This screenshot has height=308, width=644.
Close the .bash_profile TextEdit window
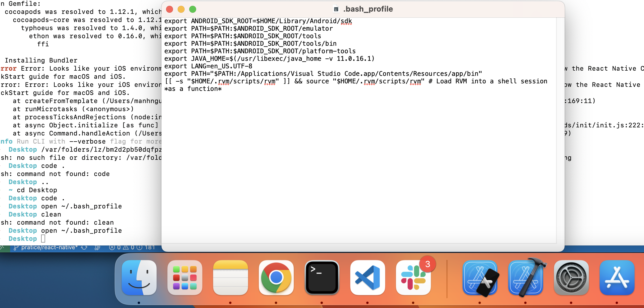(170, 9)
